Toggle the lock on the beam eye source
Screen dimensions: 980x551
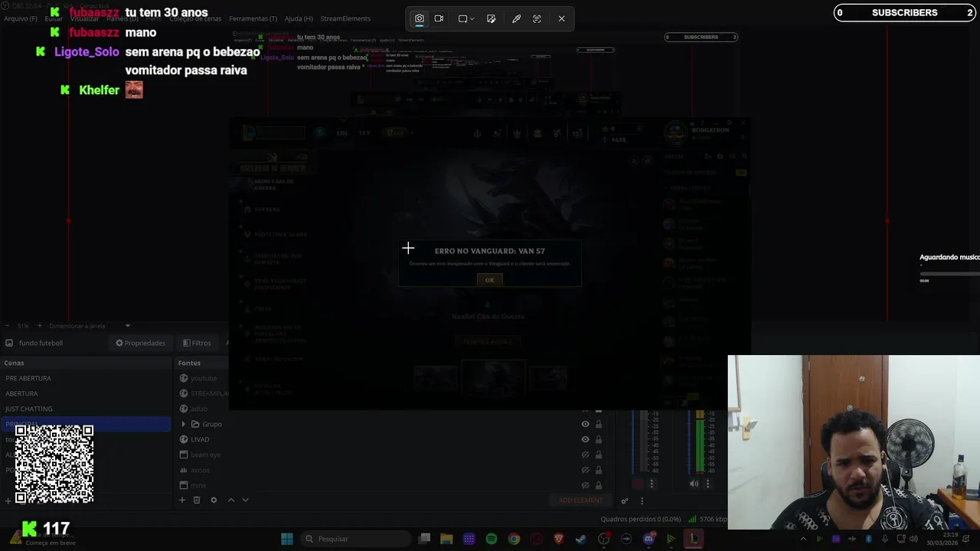pos(599,455)
